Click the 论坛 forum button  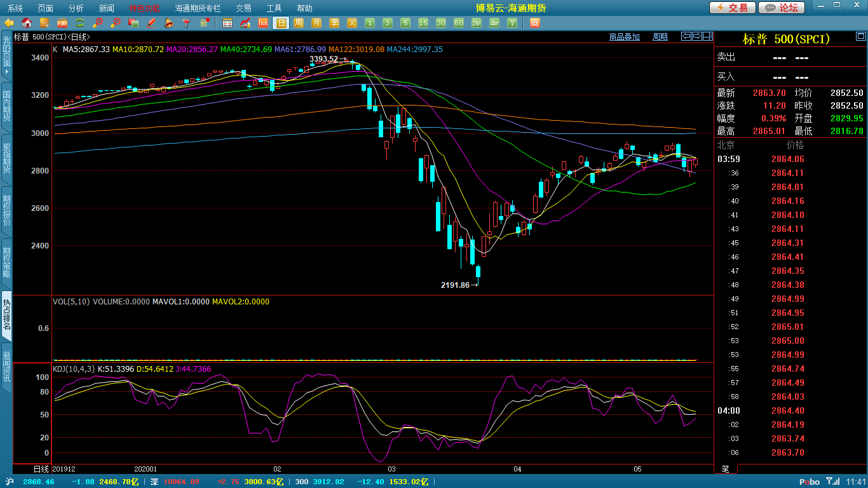(x=782, y=8)
